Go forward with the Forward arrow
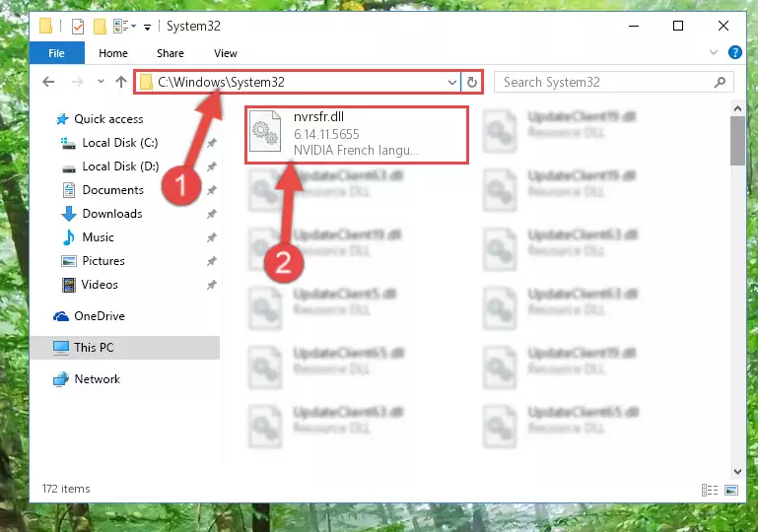The width and height of the screenshot is (758, 532). coord(77,82)
